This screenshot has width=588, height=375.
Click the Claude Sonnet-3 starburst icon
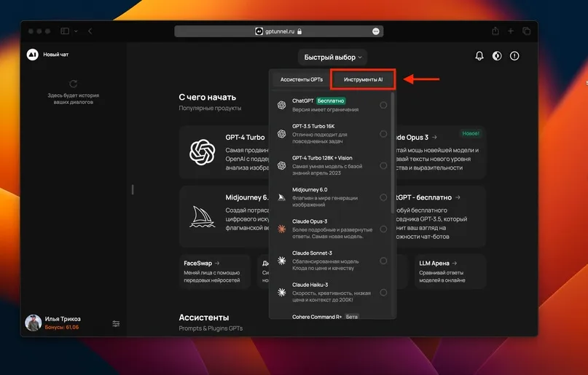(282, 261)
